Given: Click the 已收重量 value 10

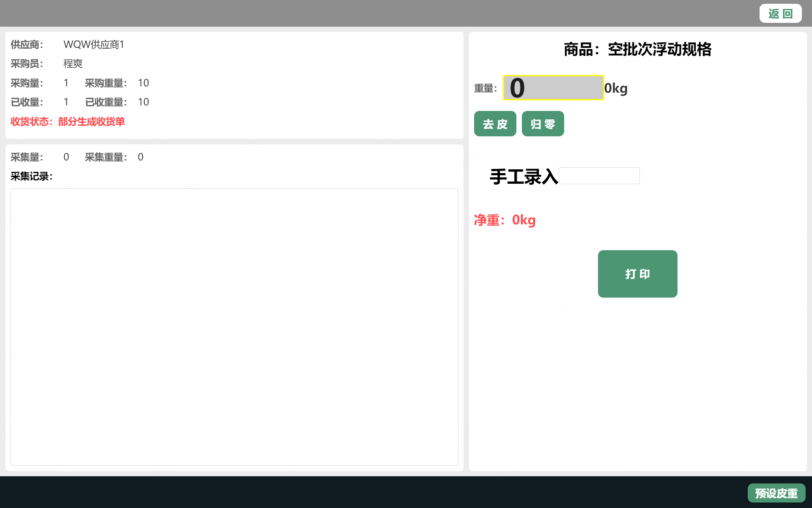Looking at the screenshot, I should point(143,102).
